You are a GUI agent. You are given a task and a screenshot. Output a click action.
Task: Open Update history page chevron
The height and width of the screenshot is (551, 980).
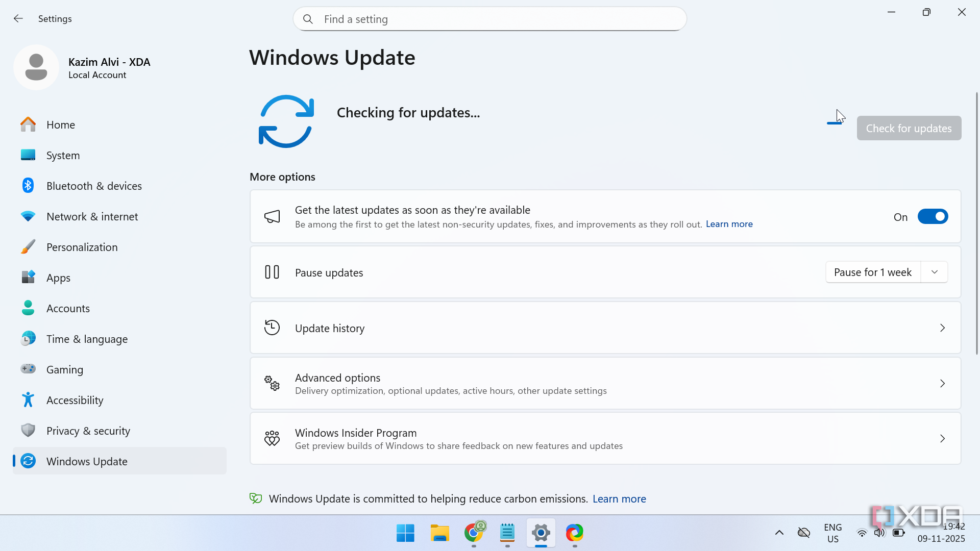pos(942,328)
